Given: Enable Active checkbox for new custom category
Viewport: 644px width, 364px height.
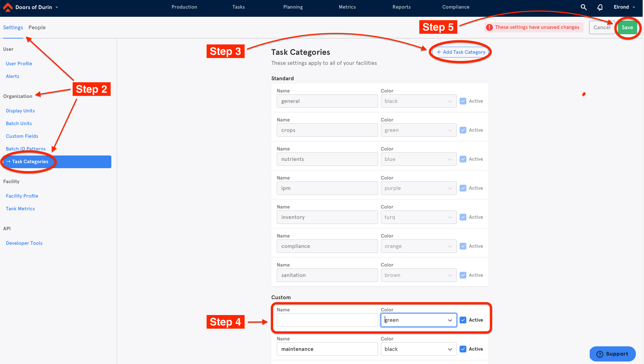Looking at the screenshot, I should (x=463, y=320).
